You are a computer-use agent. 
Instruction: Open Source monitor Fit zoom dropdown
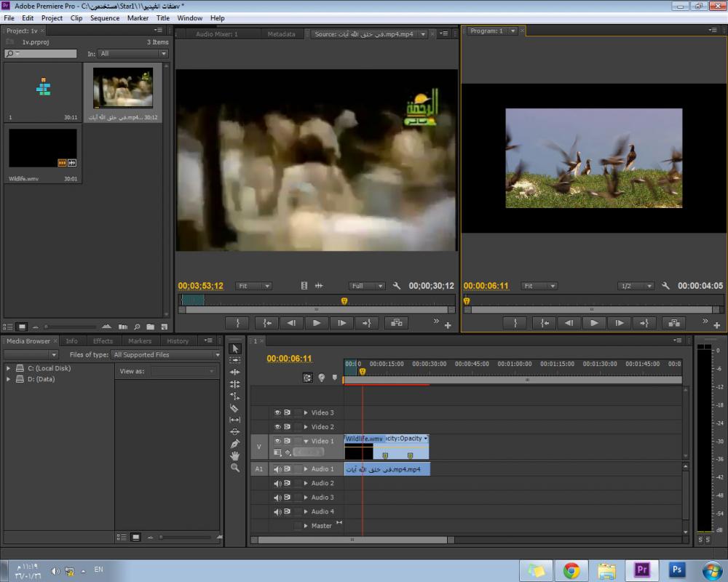point(253,286)
